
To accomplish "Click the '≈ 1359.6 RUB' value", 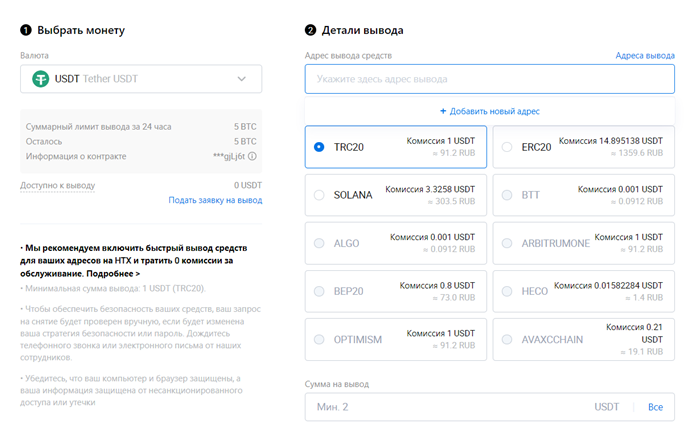I will tap(637, 153).
